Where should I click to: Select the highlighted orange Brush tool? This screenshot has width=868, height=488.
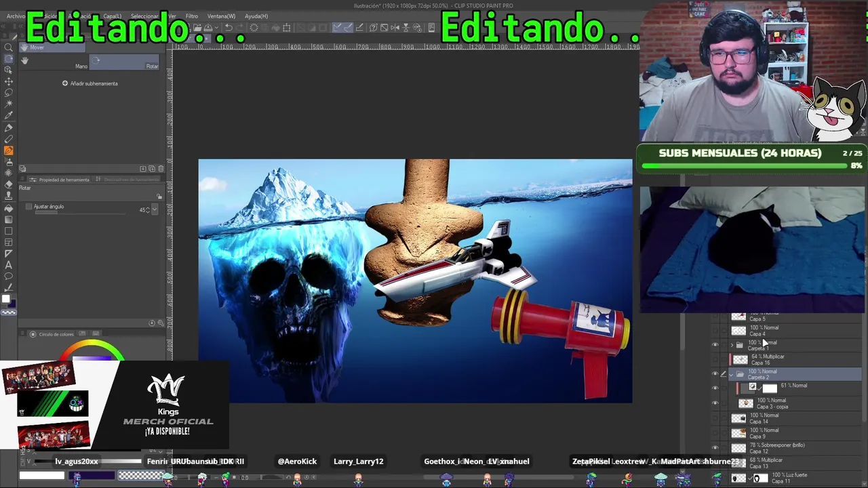coord(9,150)
